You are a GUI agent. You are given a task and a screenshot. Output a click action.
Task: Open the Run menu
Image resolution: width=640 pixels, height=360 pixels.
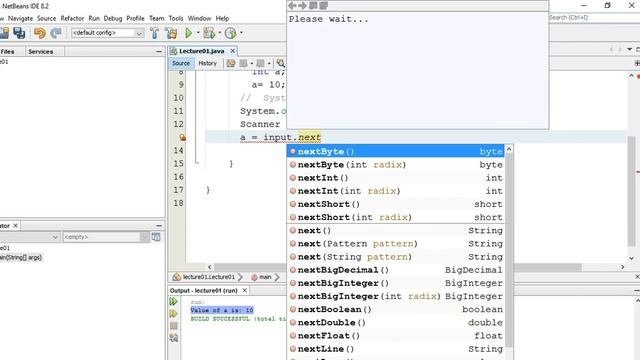pyautogui.click(x=94, y=18)
